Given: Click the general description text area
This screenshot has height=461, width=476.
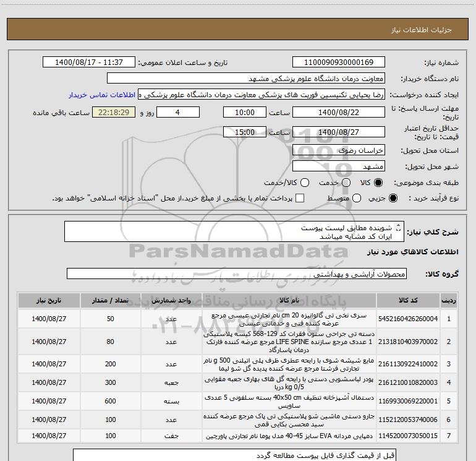Looking at the screenshot, I should point(234,231).
